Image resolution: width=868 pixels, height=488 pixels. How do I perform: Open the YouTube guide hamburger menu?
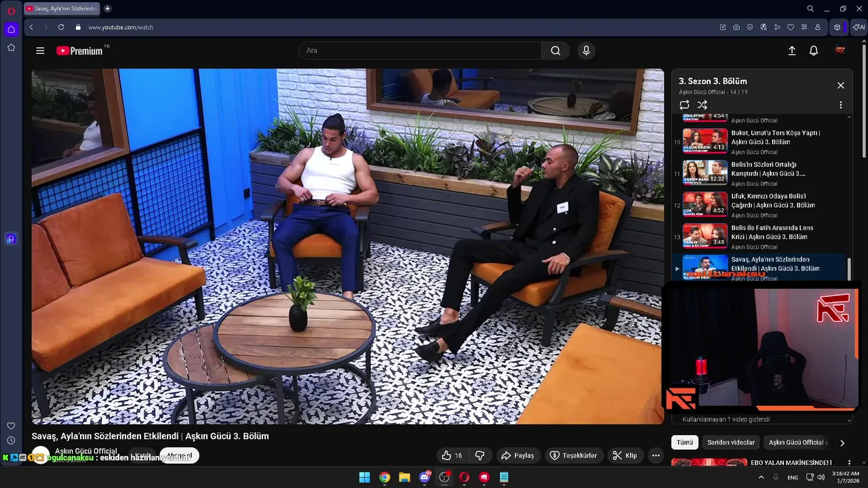point(40,51)
